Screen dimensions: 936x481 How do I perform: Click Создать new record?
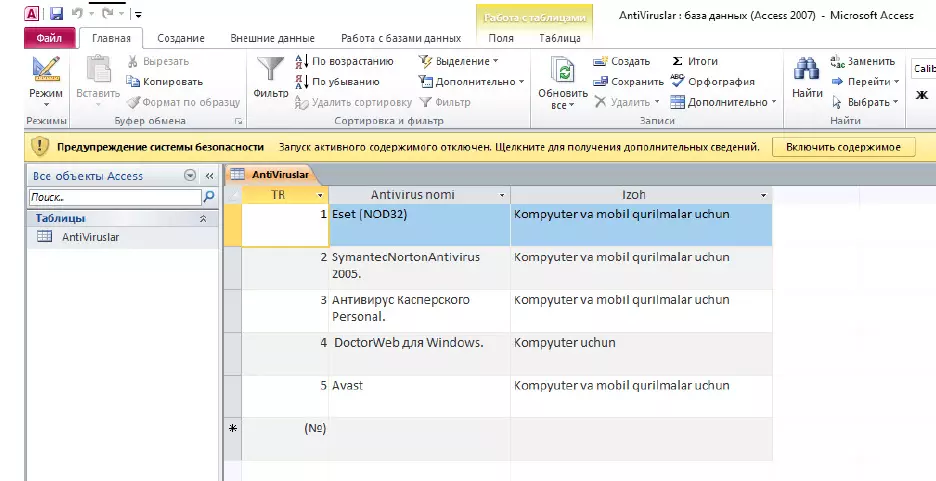pyautogui.click(x=621, y=61)
